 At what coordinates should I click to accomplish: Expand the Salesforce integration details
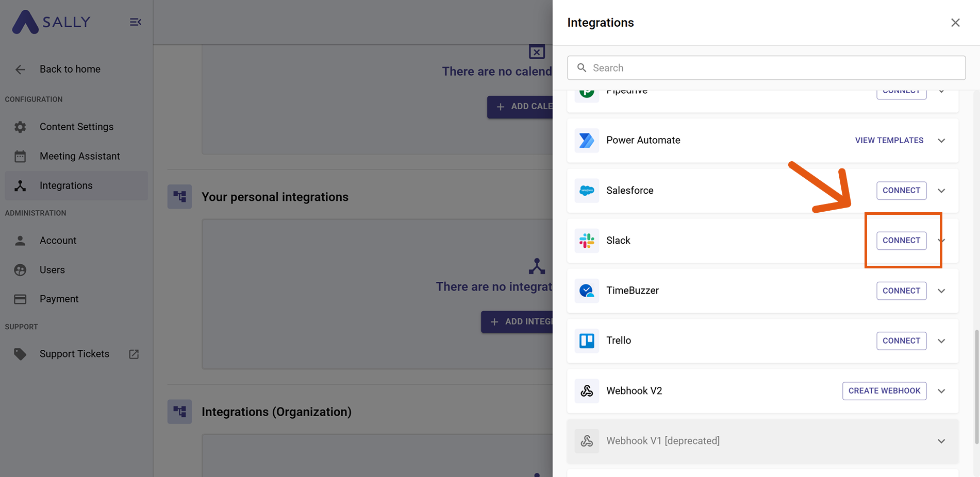(941, 191)
